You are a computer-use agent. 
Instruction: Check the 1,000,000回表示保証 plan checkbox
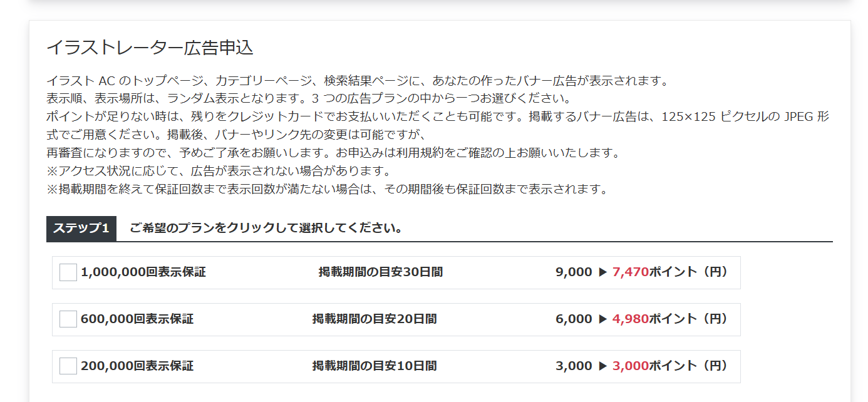coord(68,272)
